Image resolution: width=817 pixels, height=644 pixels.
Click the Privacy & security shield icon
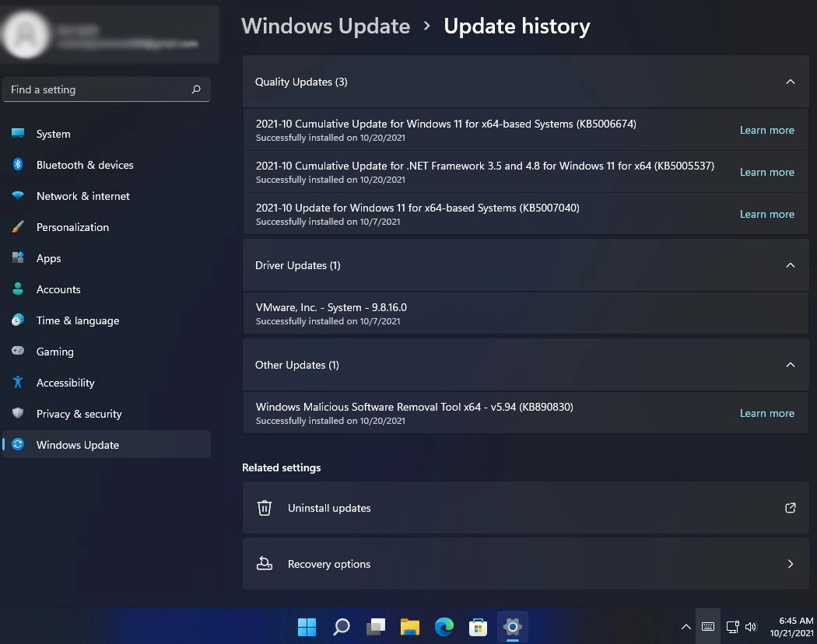(x=18, y=413)
